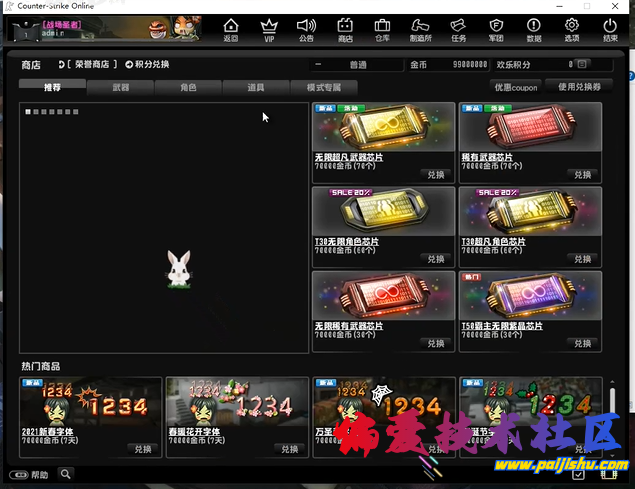Select the 道具 tab
The image size is (635, 489).
click(x=256, y=87)
